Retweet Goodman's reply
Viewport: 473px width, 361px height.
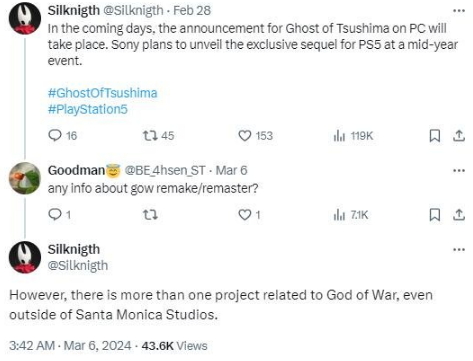pos(150,215)
